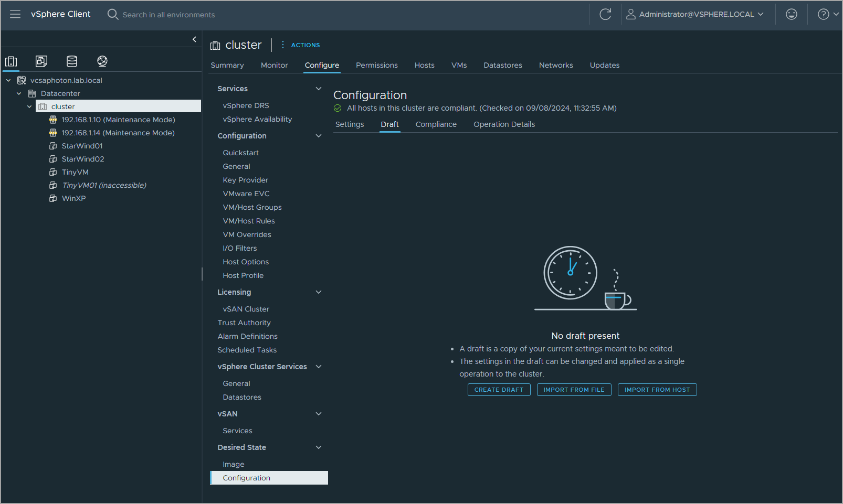Click the cluster icon in inventory tree
The image size is (843, 504).
pyautogui.click(x=43, y=106)
